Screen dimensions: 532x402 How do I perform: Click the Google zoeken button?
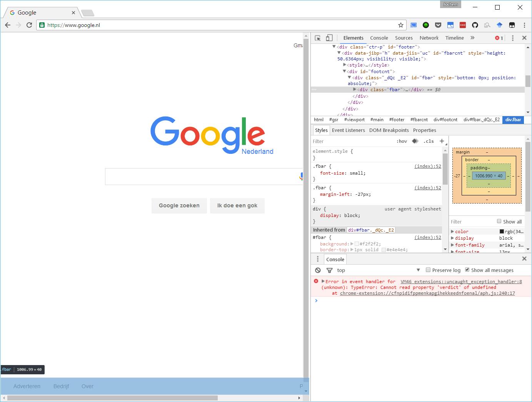pyautogui.click(x=179, y=205)
